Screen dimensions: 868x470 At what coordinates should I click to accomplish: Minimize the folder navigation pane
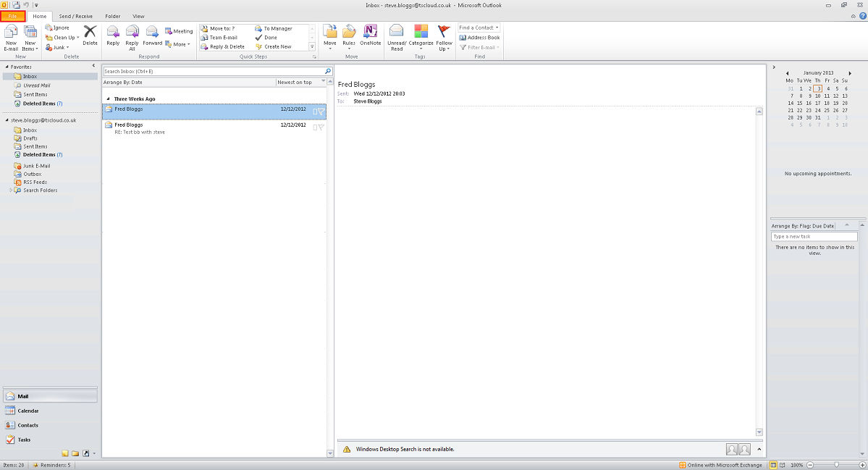click(x=93, y=66)
